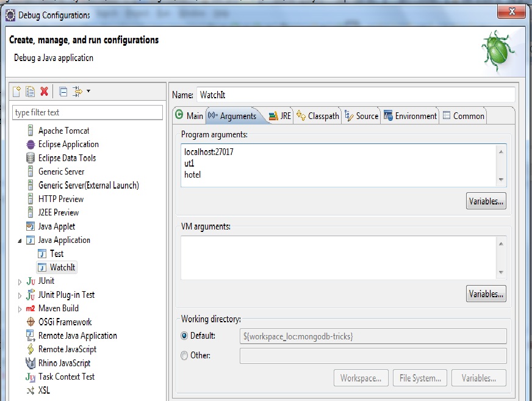The width and height of the screenshot is (532, 401).
Task: Click the File System button
Action: coord(420,377)
